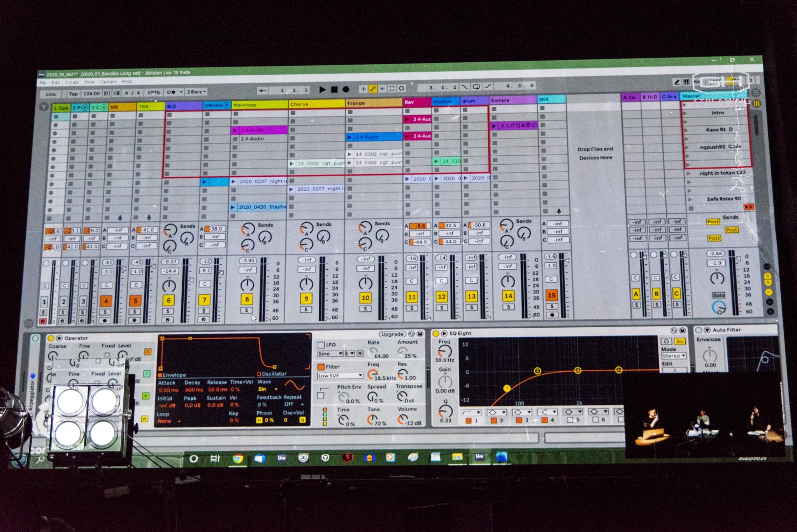Click the Session Record circle button
This screenshot has width=797, height=532.
point(402,88)
